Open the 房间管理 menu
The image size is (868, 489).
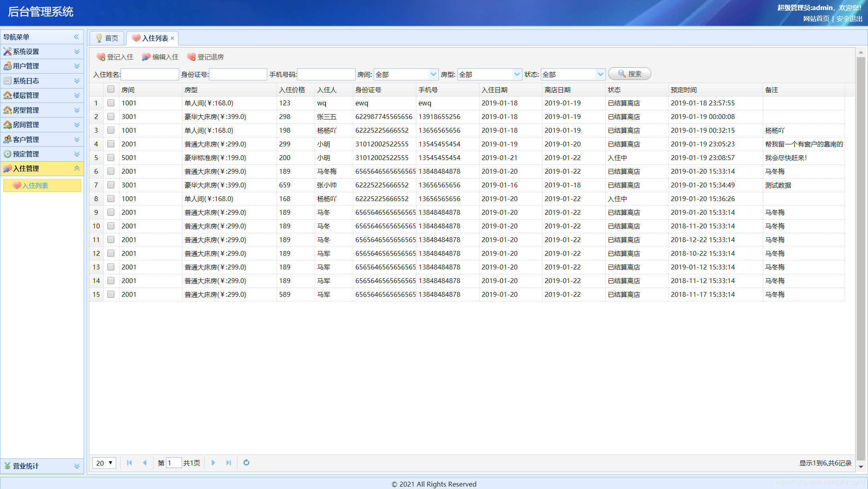pyautogui.click(x=42, y=125)
